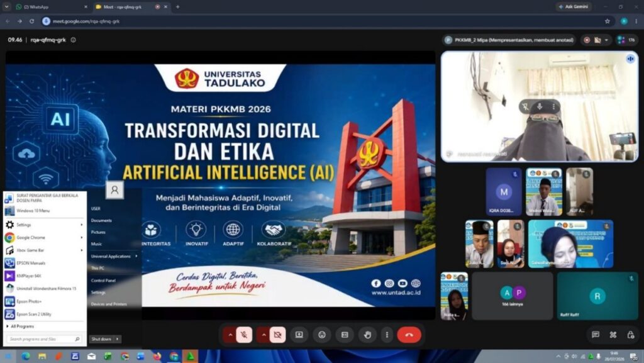Launch Epson Scan 2 Utility
The width and height of the screenshot is (644, 363).
pos(45,314)
